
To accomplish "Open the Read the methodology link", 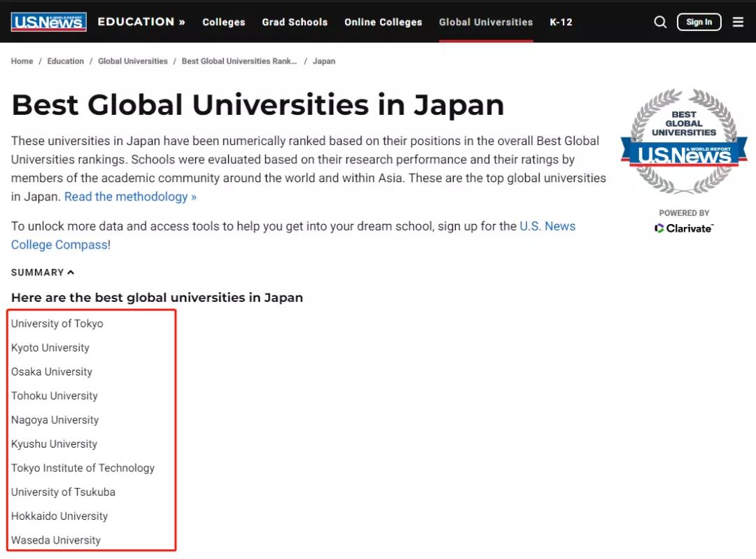I will (x=130, y=197).
